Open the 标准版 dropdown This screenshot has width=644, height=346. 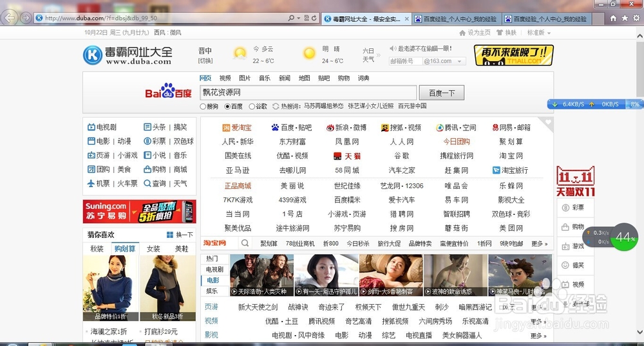(539, 33)
